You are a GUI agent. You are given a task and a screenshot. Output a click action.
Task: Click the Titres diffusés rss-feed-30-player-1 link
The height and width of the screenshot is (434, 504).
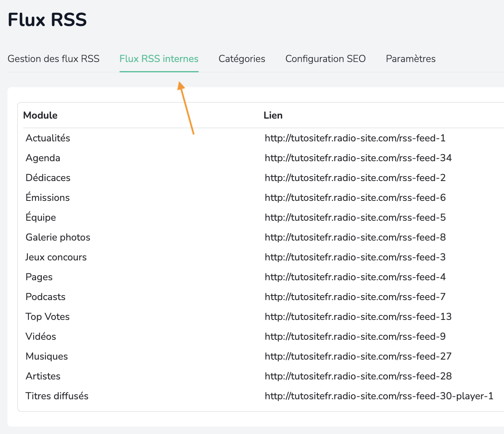click(x=379, y=396)
